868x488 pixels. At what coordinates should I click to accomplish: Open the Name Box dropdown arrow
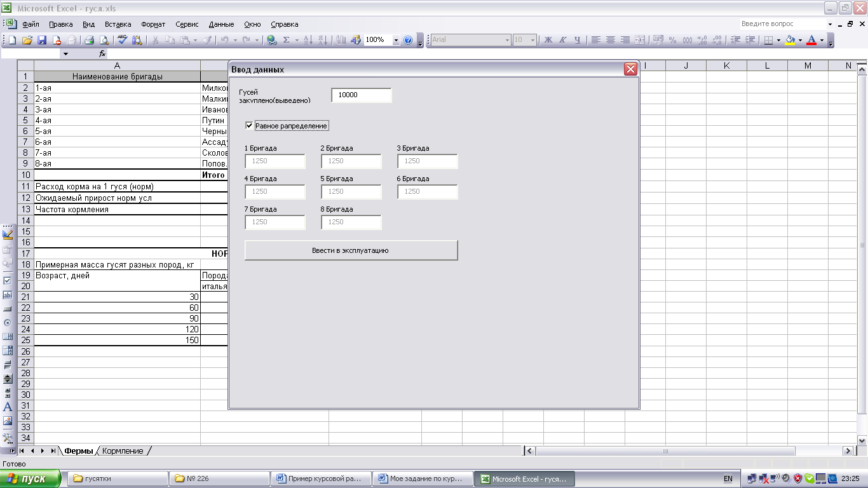coord(65,54)
